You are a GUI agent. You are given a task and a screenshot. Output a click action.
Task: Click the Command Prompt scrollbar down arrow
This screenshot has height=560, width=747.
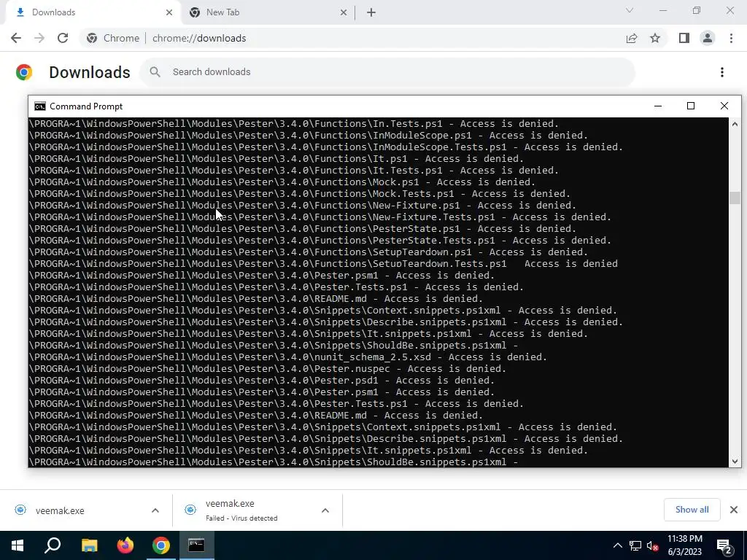735,461
